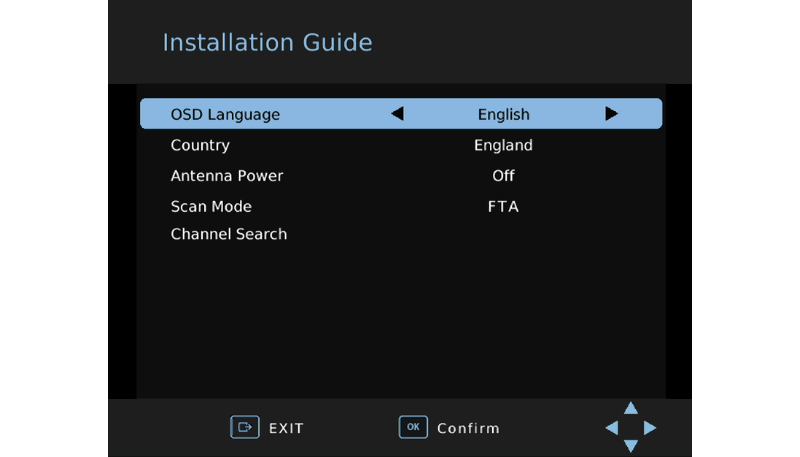Click the EXIT door icon
The width and height of the screenshot is (800, 457).
click(x=244, y=427)
